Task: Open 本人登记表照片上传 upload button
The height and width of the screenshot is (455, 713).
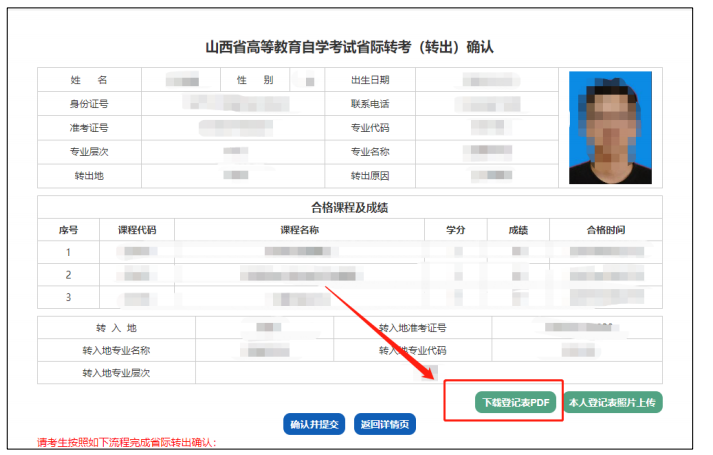Action: [613, 402]
